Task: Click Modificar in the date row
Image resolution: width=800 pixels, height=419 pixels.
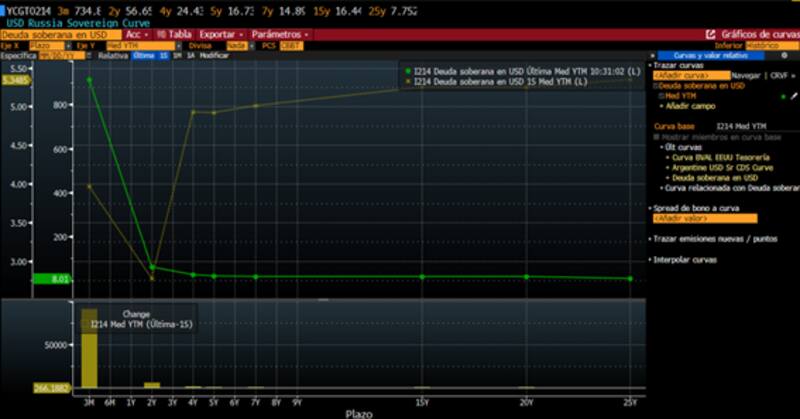Action: (x=214, y=56)
